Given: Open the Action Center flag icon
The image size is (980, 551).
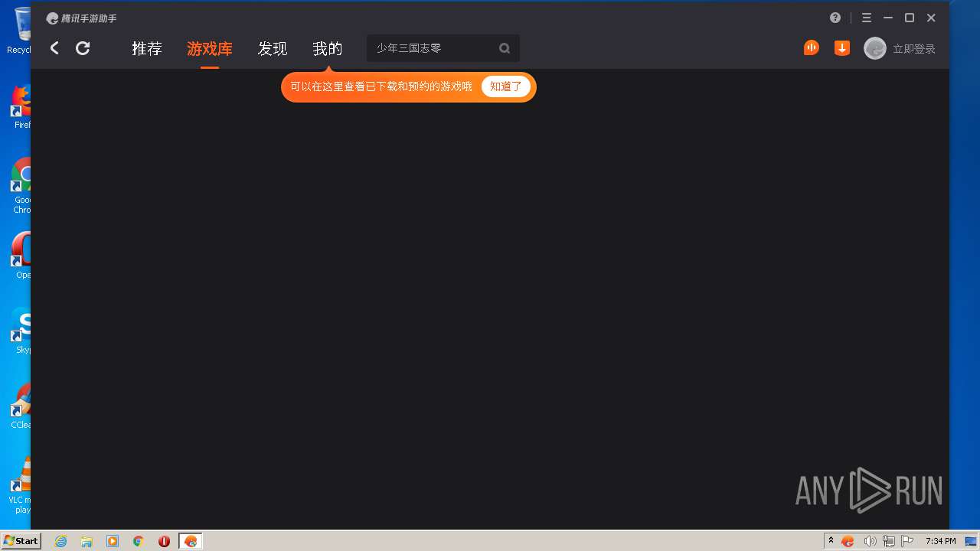Looking at the screenshot, I should pos(908,541).
